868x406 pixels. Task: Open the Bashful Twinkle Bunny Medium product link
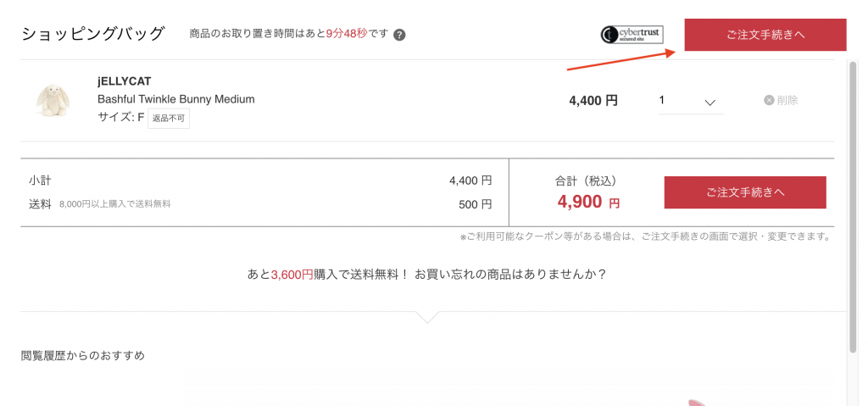176,99
